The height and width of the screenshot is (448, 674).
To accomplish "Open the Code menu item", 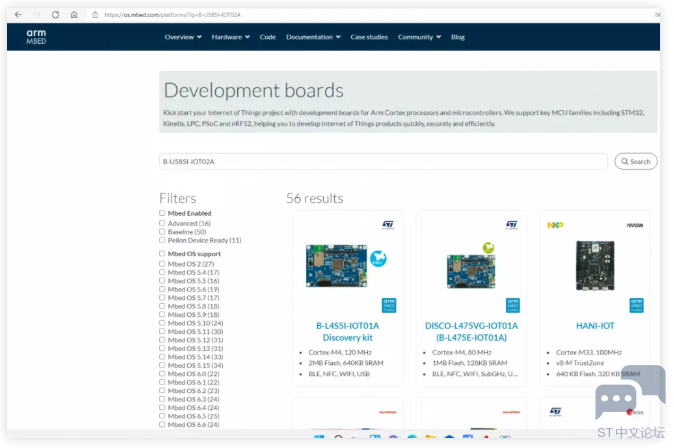I will click(267, 37).
